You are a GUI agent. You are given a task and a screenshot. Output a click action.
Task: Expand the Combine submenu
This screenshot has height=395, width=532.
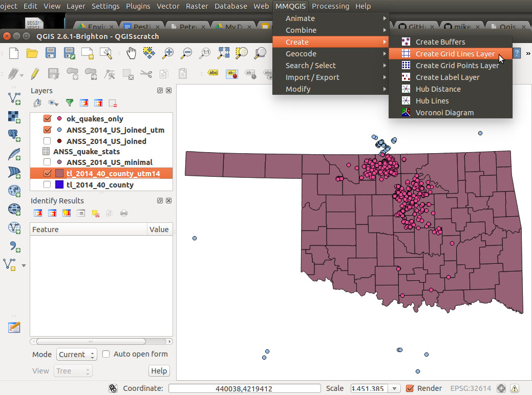tap(331, 30)
